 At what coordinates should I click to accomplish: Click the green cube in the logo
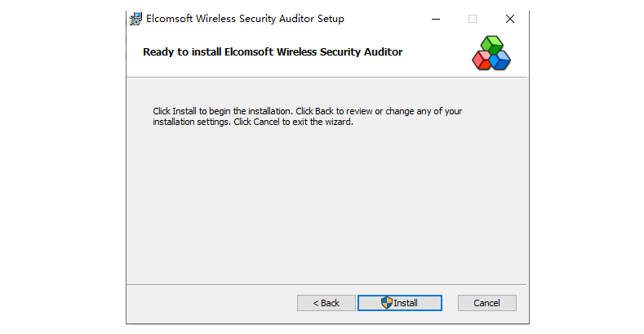click(492, 44)
